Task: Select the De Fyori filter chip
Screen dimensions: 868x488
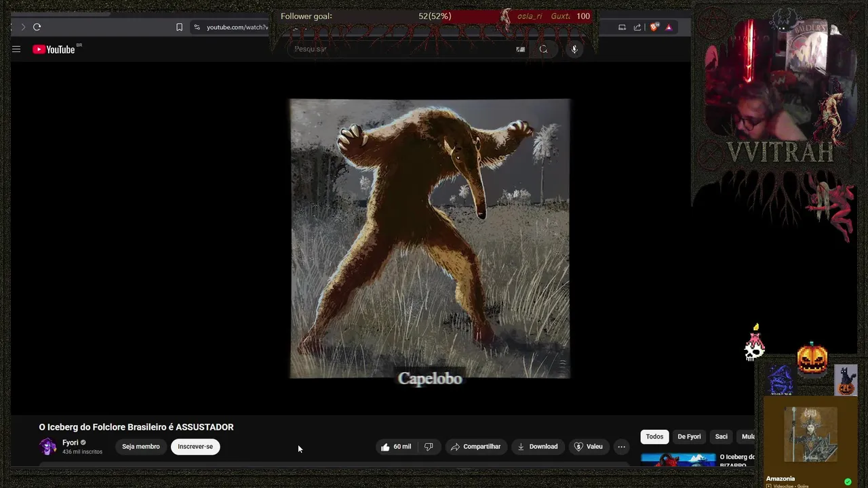Action: 689,436
